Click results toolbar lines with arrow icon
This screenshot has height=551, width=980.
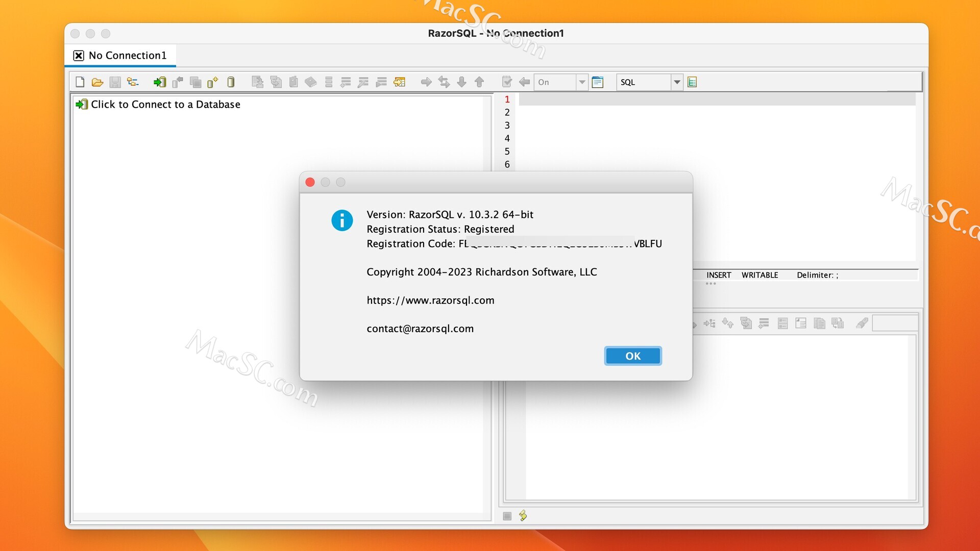764,323
